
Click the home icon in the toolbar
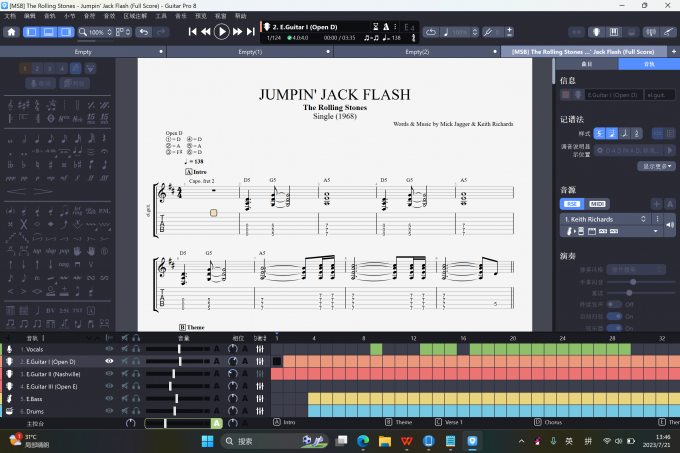tap(12, 32)
